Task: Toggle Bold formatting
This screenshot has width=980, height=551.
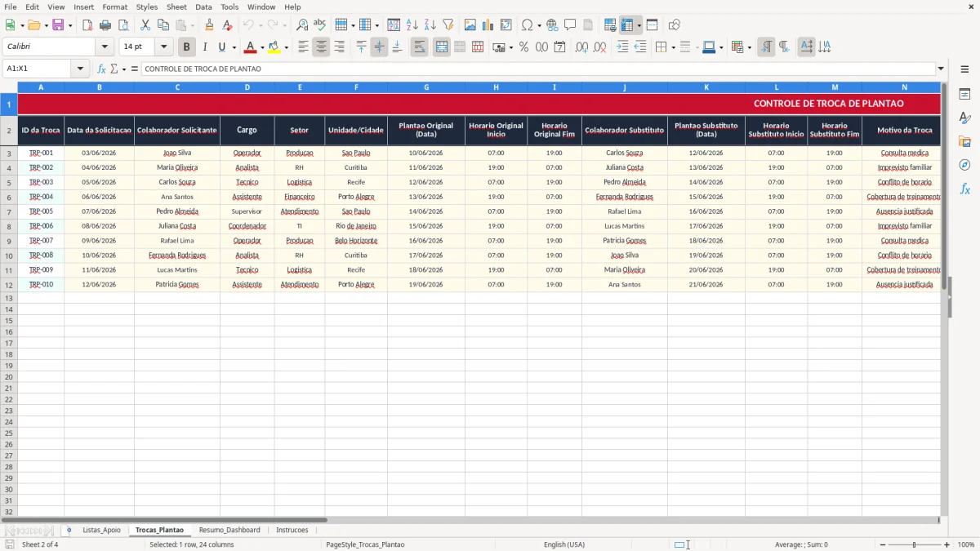Action: pos(187,47)
